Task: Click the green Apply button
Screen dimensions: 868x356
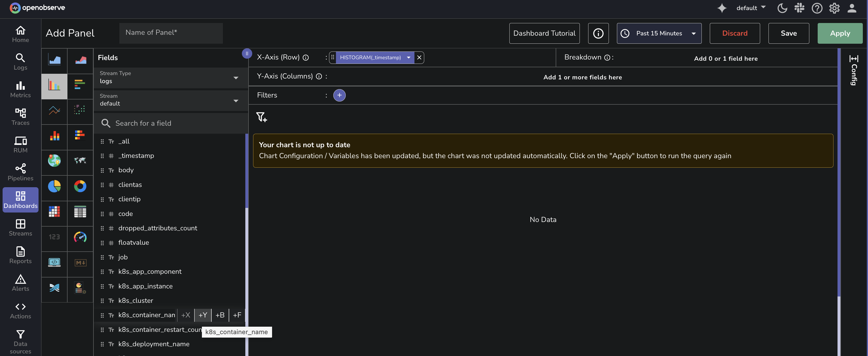Action: tap(840, 33)
